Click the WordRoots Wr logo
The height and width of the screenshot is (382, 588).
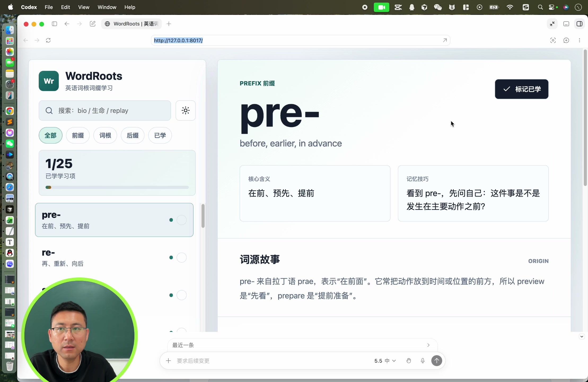pos(49,81)
